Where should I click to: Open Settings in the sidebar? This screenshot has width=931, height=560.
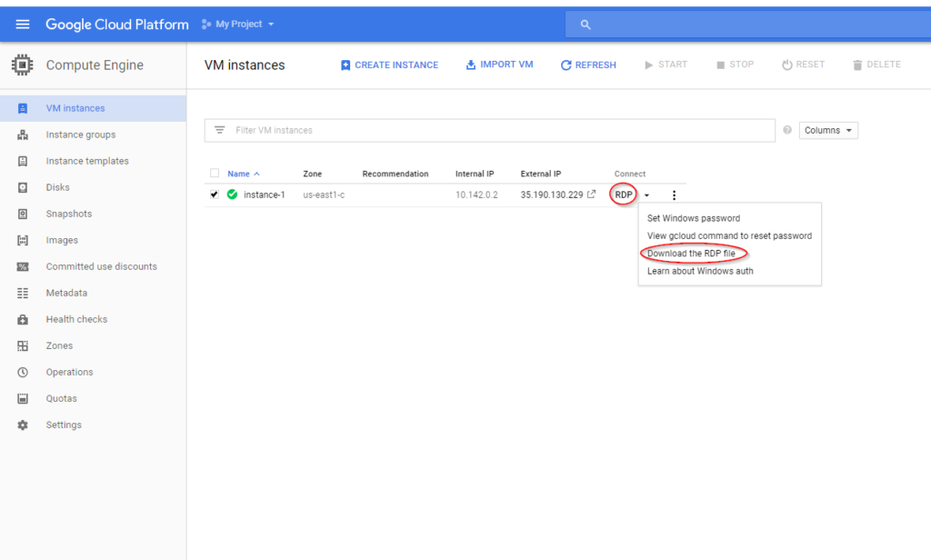pos(64,425)
